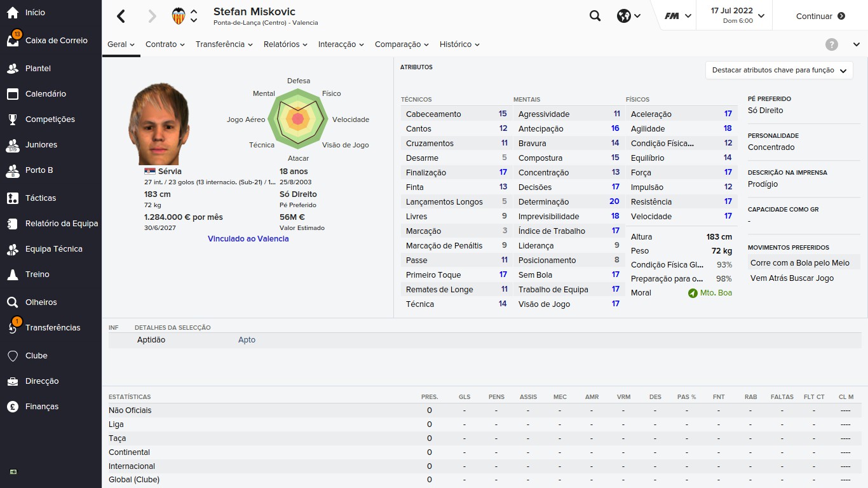
Task: Open Transferências in the sidebar
Action: pos(53,328)
